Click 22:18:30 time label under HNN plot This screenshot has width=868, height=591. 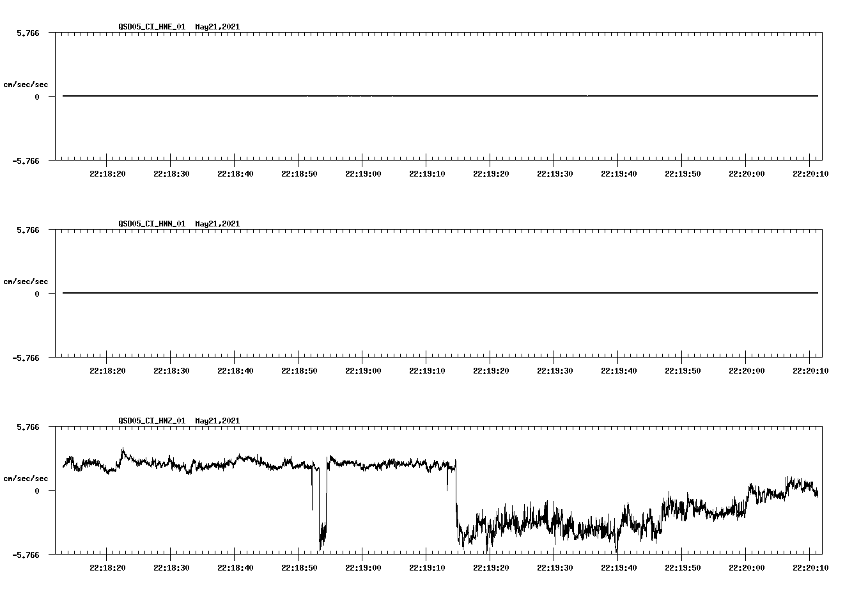(171, 371)
